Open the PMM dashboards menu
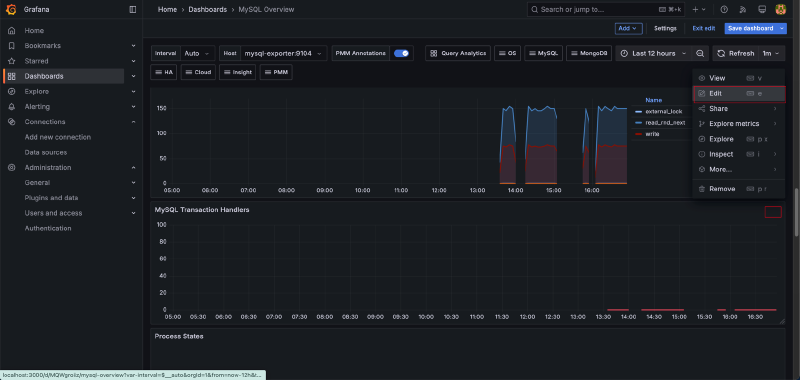 tap(276, 72)
